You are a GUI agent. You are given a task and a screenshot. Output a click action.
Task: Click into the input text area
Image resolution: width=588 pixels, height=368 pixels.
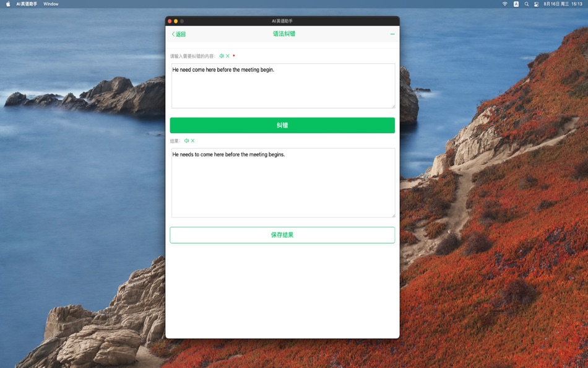(283, 85)
